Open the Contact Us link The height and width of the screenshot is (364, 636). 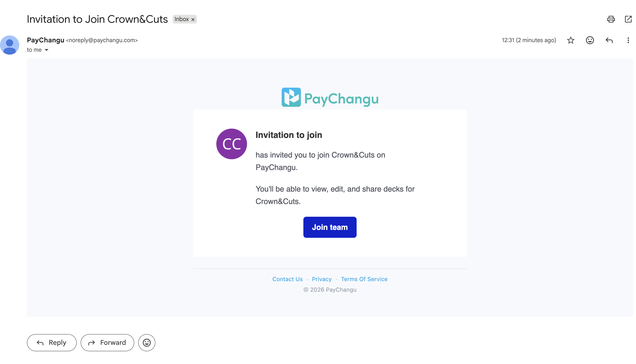click(287, 279)
